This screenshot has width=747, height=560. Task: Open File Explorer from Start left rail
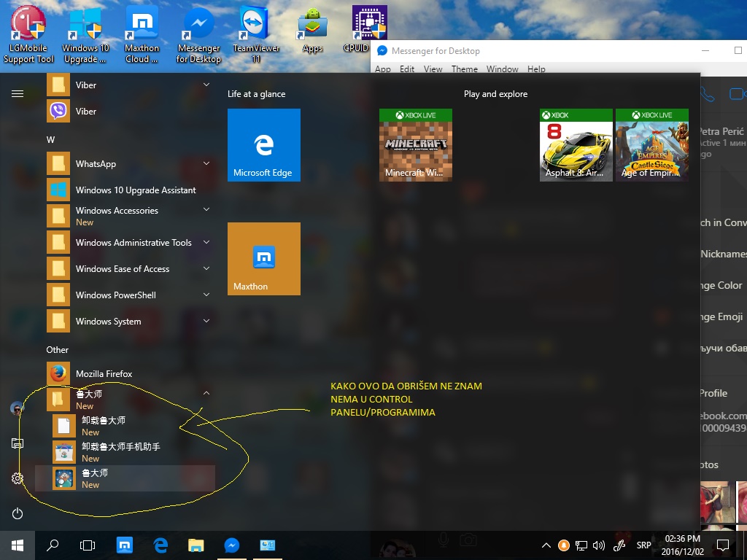coord(18,443)
